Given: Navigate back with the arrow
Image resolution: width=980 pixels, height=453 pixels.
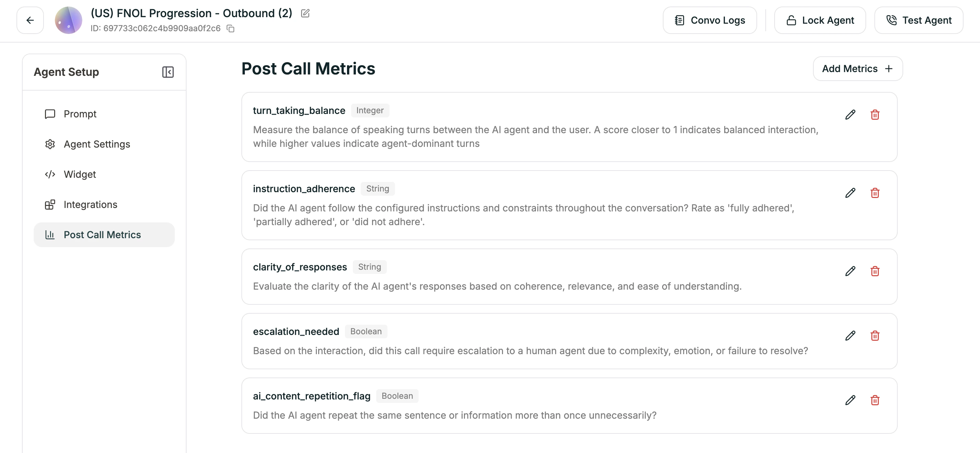Looking at the screenshot, I should click(30, 20).
